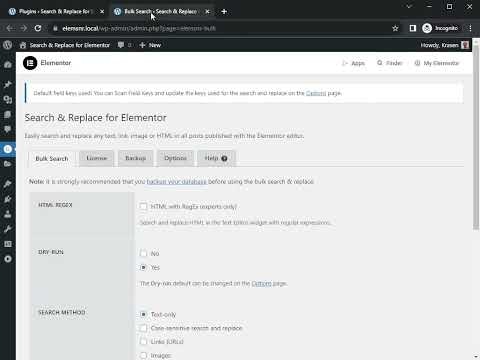
Task: Open the Tools wrench icon in the sidebar
Action: (8, 229)
